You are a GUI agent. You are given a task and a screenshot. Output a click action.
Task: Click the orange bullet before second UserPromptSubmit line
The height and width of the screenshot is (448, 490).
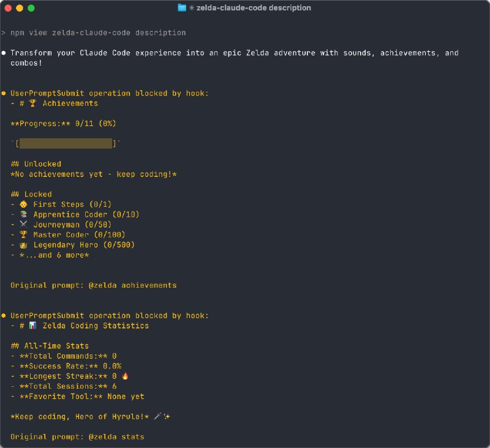[4, 316]
